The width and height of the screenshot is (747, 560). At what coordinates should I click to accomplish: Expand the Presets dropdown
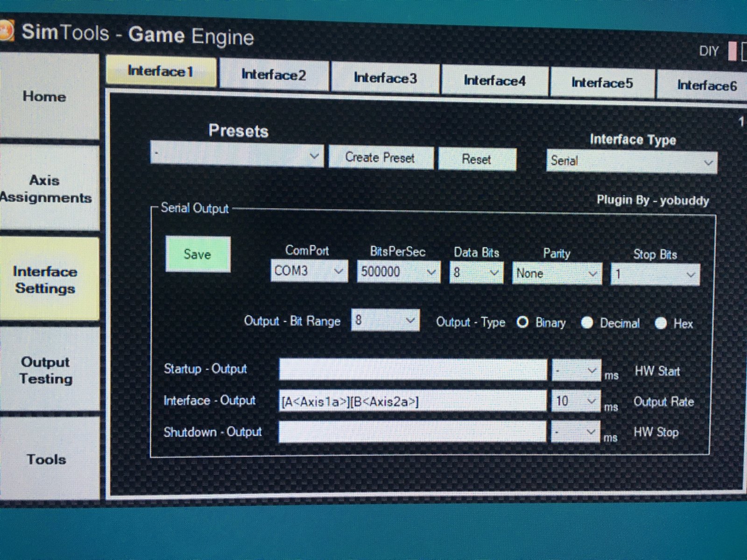point(237,154)
